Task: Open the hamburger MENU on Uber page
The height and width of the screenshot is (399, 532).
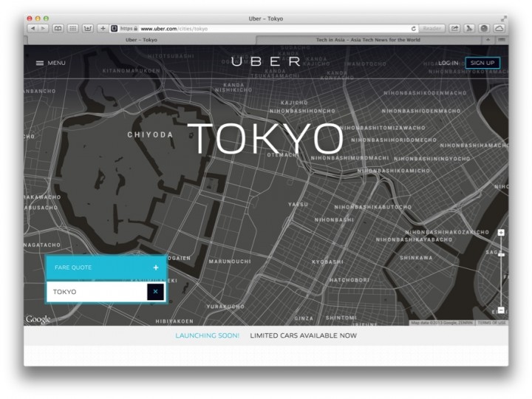Action: [x=51, y=63]
